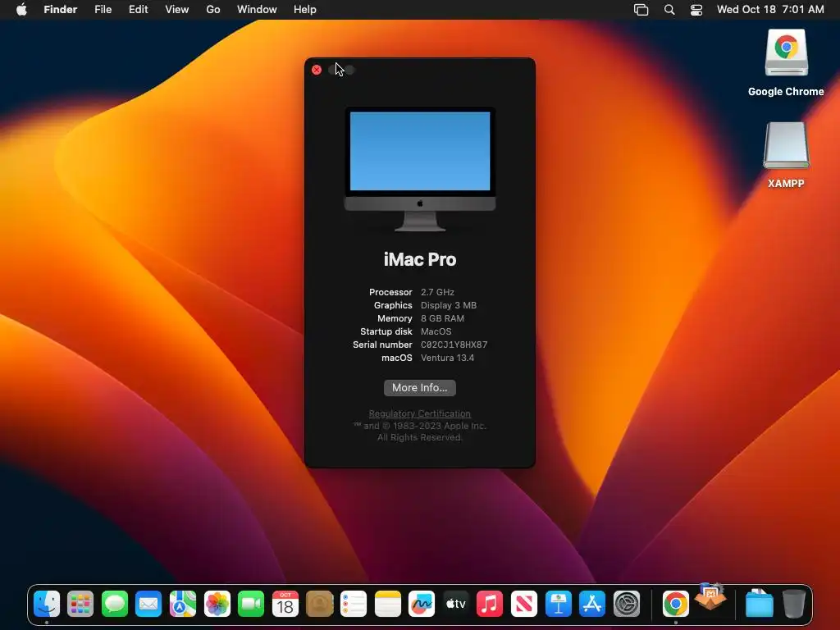Open Notes app in the Dock
840x630 pixels.
[387, 604]
